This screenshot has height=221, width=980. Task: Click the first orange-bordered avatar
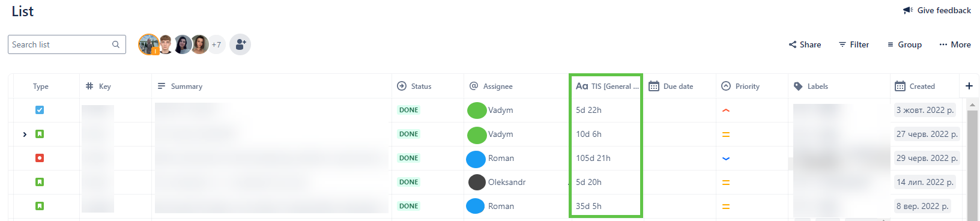tap(148, 44)
